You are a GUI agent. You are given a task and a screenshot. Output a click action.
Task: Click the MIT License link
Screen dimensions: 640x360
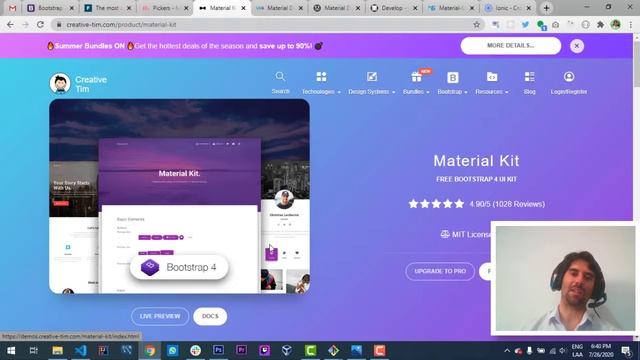(x=465, y=234)
